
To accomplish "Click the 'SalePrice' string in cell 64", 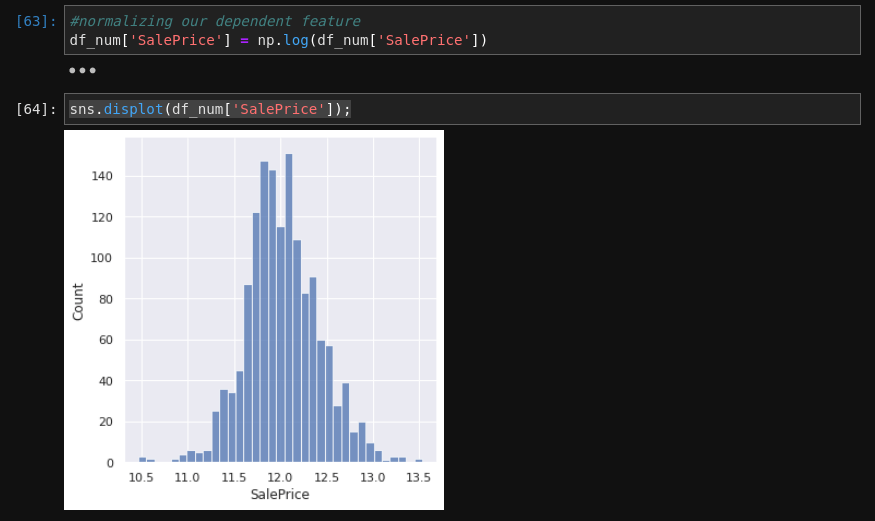I will (278, 109).
